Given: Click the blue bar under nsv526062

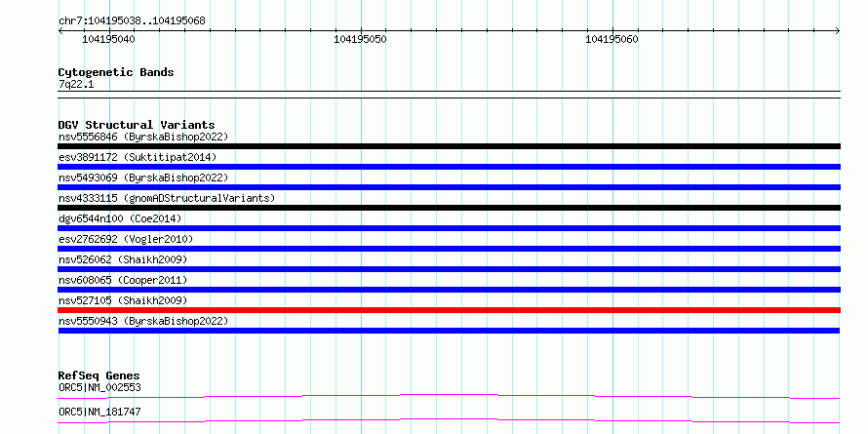Looking at the screenshot, I should [449, 269].
